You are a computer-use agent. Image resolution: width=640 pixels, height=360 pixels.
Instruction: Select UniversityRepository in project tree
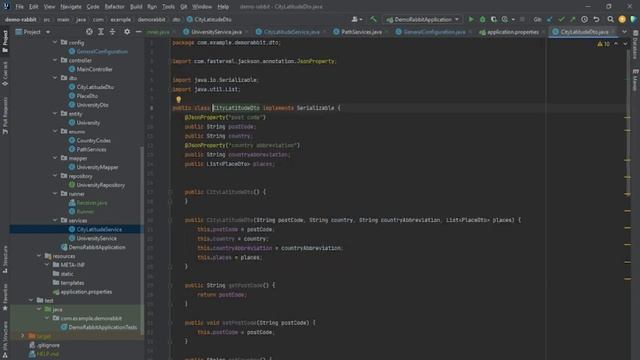100,185
